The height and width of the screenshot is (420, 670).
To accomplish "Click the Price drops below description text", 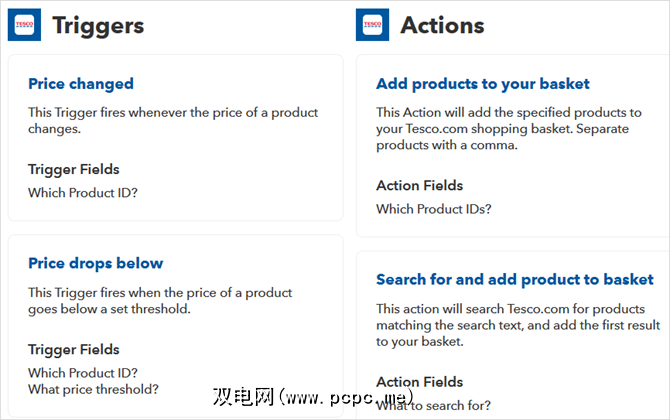I will tap(160, 300).
